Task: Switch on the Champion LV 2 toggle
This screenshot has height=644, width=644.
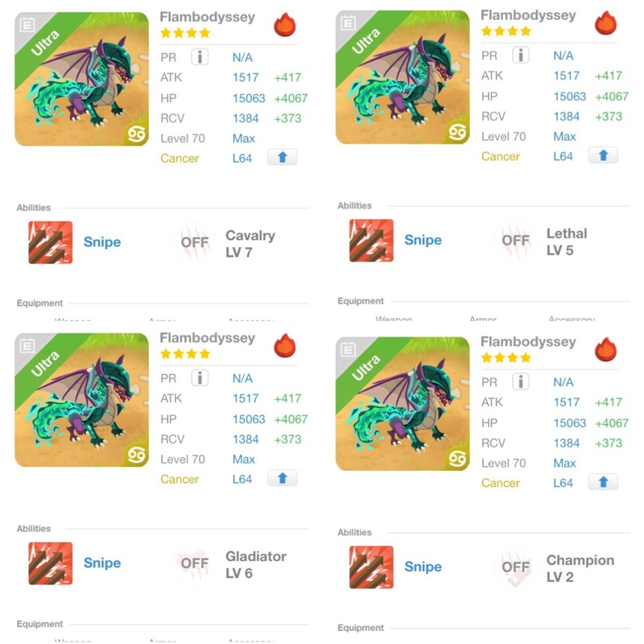Action: pyautogui.click(x=515, y=568)
